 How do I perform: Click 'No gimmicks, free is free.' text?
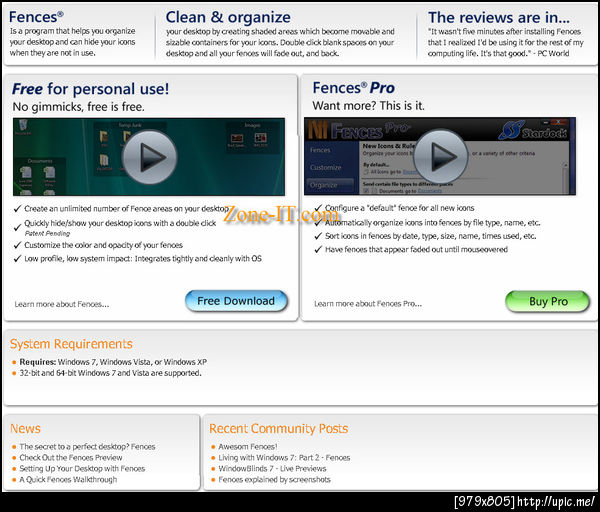tap(78, 107)
